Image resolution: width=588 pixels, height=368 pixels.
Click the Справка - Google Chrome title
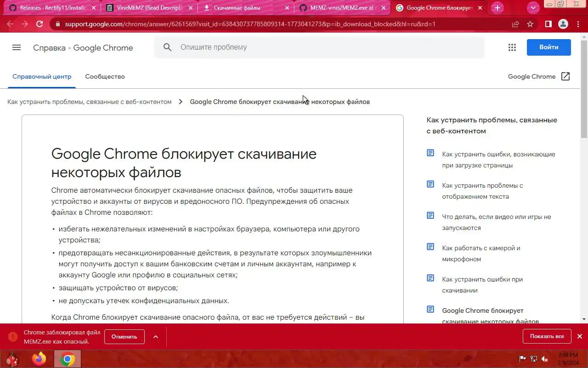(83, 48)
